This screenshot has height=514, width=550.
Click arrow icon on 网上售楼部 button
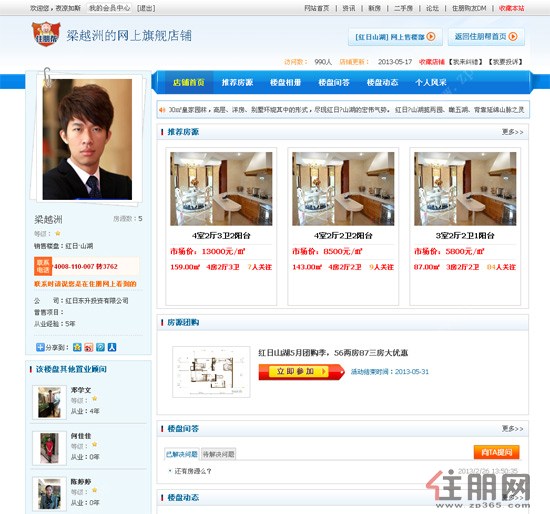point(431,36)
